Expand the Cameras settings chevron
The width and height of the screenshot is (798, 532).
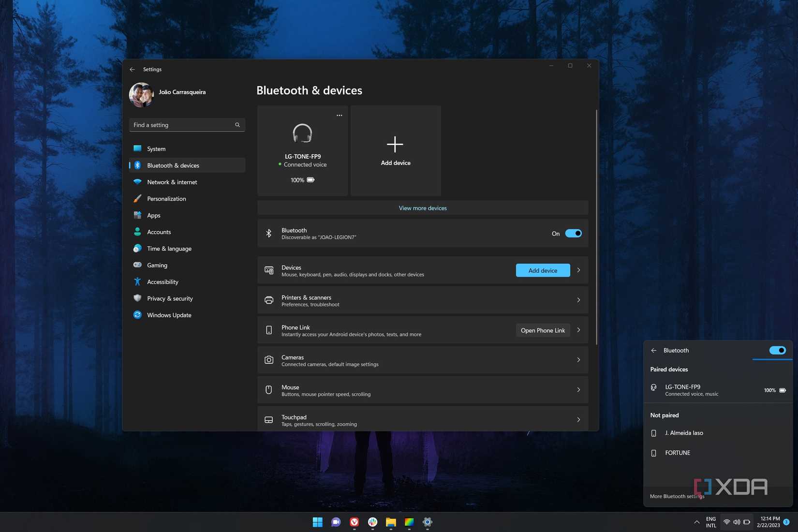(578, 360)
